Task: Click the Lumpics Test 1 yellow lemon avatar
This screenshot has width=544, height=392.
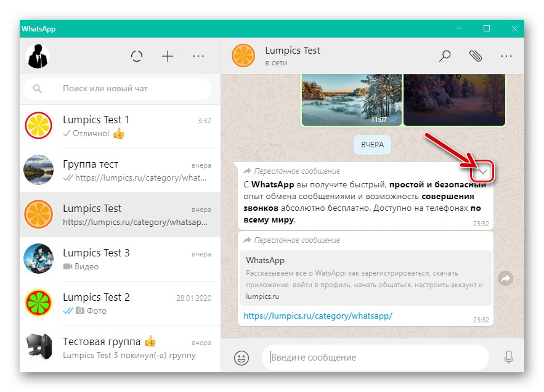Action: (x=39, y=125)
